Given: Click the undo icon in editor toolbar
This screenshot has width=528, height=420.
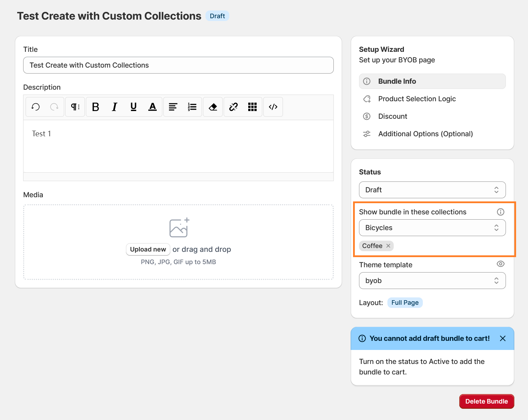Looking at the screenshot, I should click(36, 107).
